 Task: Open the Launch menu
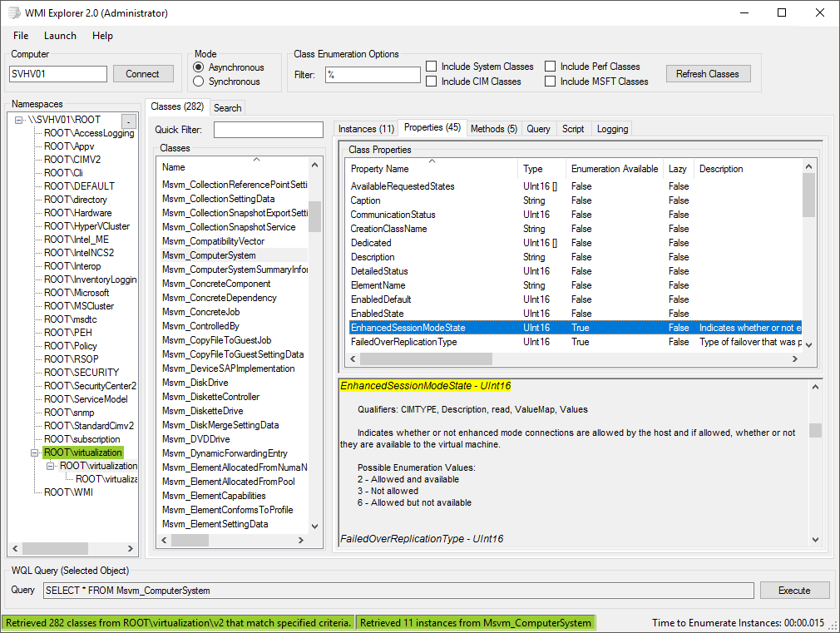point(60,36)
